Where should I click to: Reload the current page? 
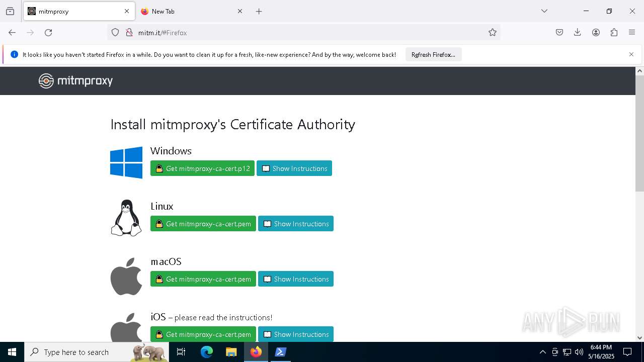tap(48, 32)
